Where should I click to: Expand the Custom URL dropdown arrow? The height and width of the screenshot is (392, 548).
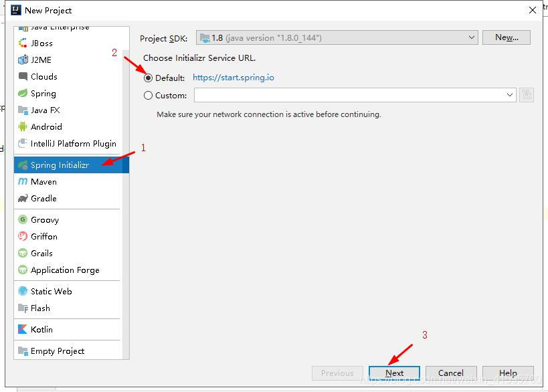[510, 95]
